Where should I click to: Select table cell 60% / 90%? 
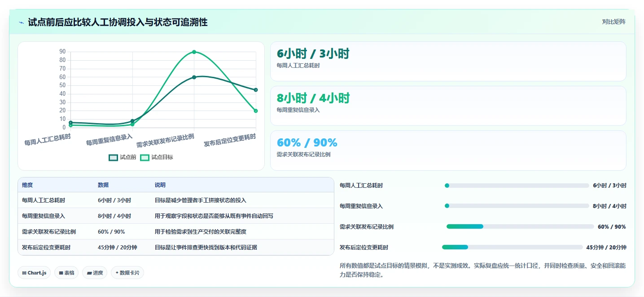[x=111, y=232]
